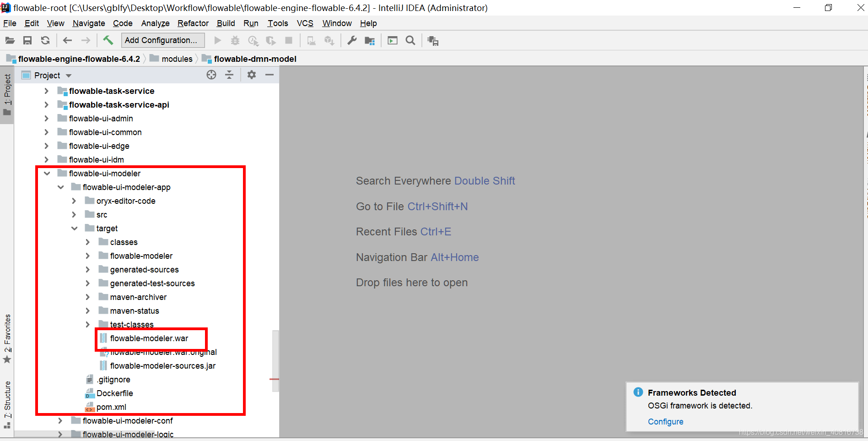Open the Build menu
The image size is (868, 441).
tap(226, 23)
